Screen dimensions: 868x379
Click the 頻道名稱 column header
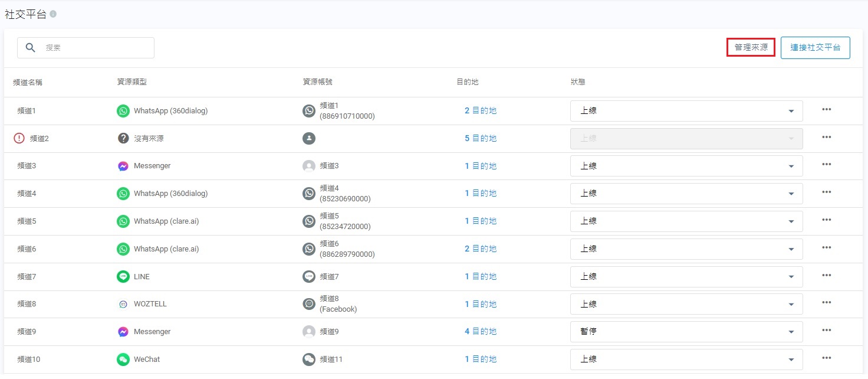point(28,82)
